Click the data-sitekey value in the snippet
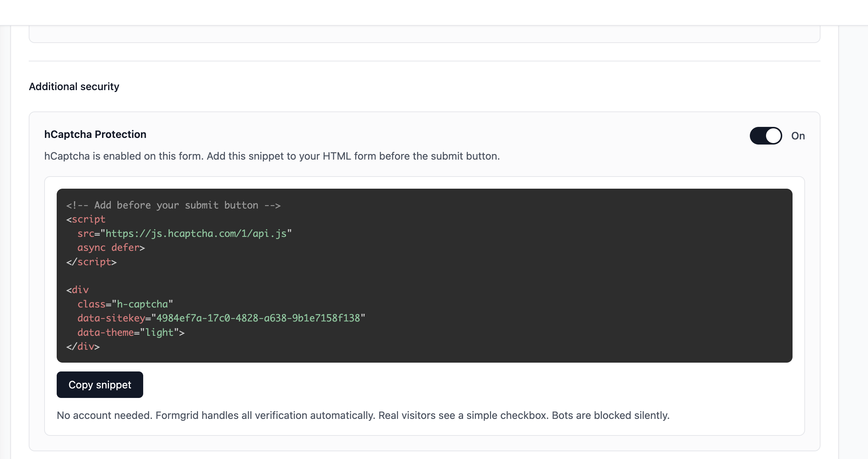Screen dimensions: 868x459 pos(258,318)
